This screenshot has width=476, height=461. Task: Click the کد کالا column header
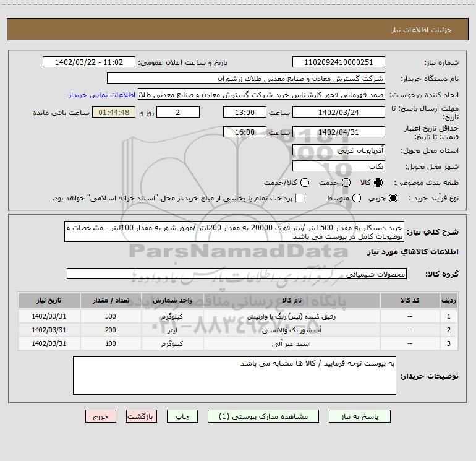coord(410,300)
